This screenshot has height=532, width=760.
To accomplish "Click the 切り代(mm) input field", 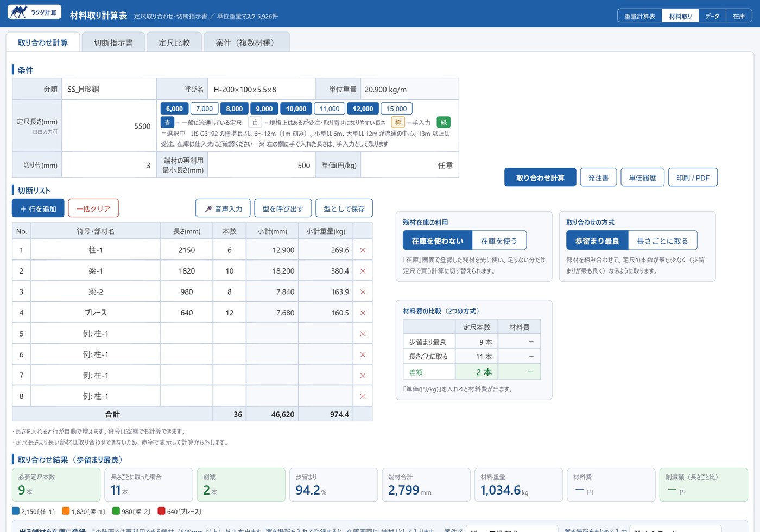I will (x=109, y=165).
